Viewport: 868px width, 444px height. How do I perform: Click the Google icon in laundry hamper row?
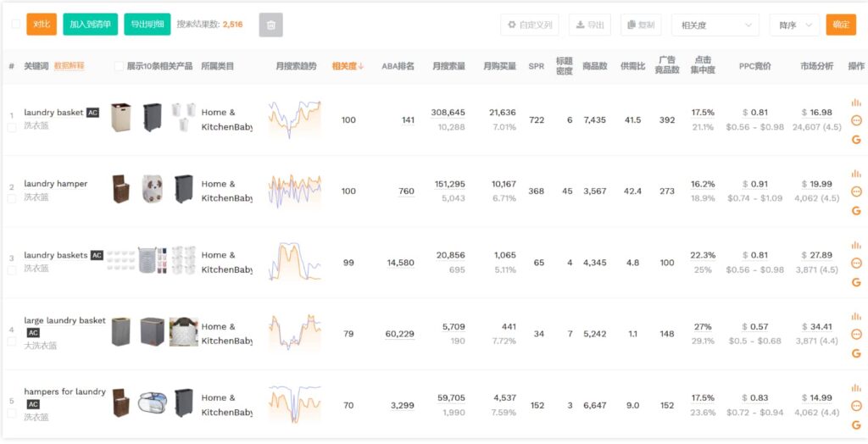856,210
